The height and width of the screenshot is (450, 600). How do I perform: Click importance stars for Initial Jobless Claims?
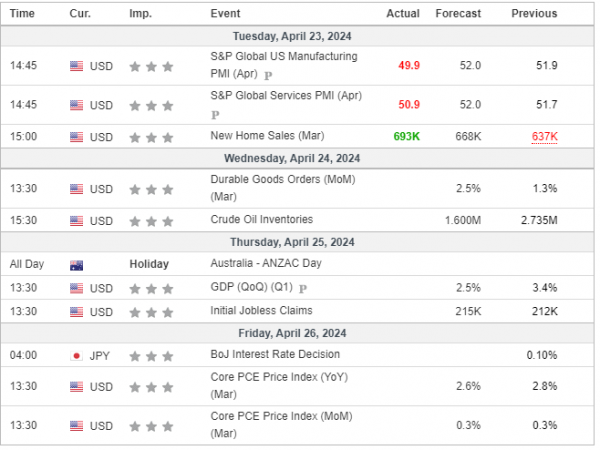point(151,312)
